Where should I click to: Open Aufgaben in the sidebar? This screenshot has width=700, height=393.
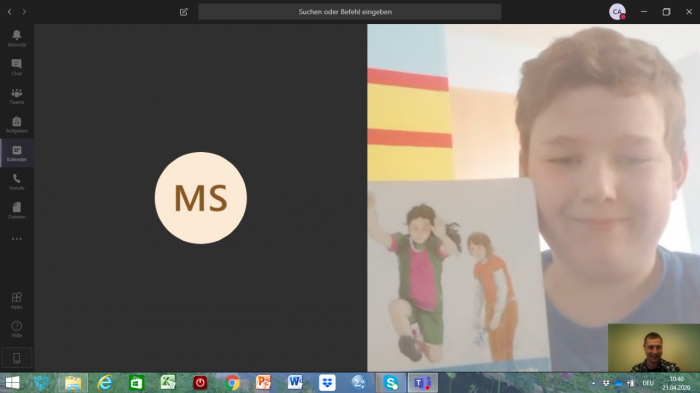(x=17, y=124)
